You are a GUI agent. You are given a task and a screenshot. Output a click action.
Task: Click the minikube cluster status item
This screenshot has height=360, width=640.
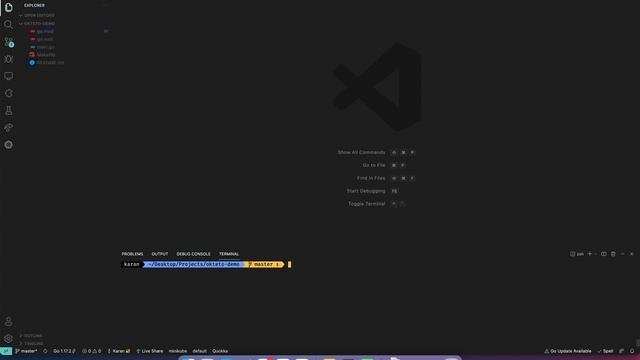(x=178, y=351)
